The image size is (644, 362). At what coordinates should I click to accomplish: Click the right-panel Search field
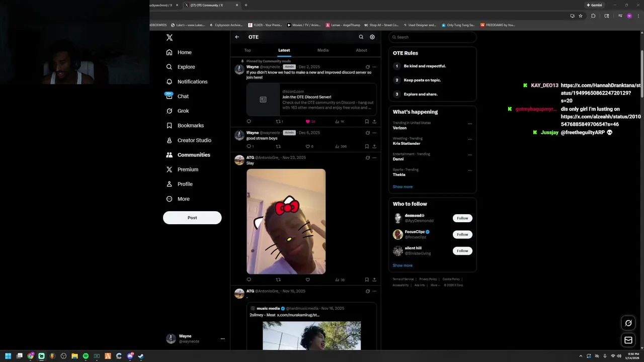(432, 37)
